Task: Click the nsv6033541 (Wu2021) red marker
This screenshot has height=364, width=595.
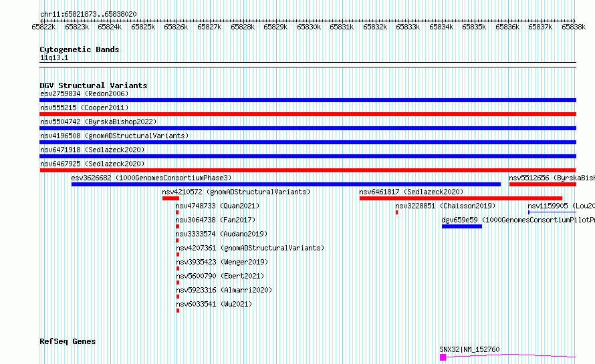Action: 178,311
